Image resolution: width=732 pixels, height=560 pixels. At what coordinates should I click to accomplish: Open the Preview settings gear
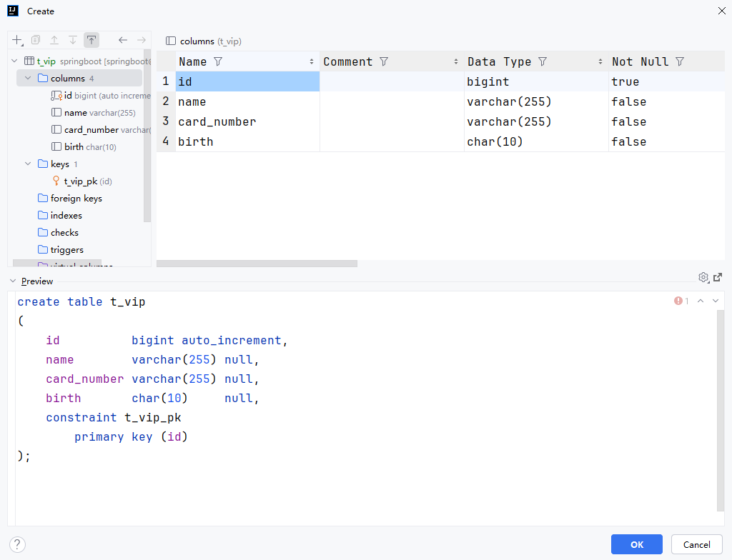[703, 277]
